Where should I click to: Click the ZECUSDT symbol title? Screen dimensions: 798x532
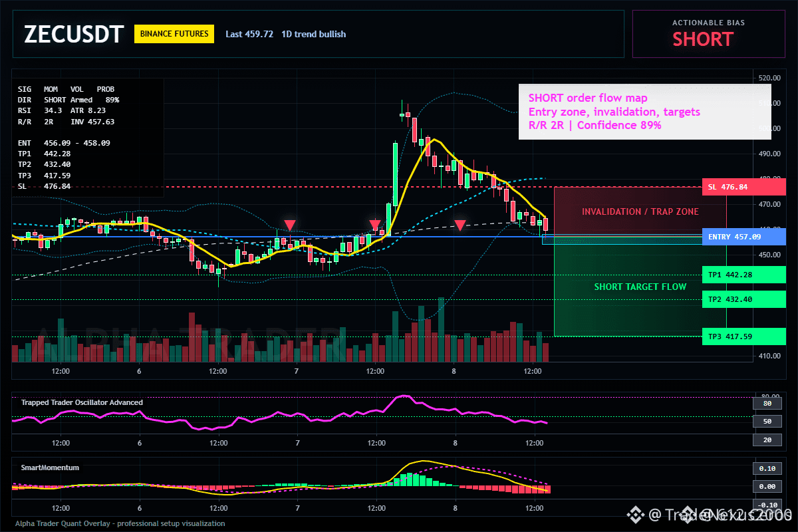pyautogui.click(x=73, y=34)
